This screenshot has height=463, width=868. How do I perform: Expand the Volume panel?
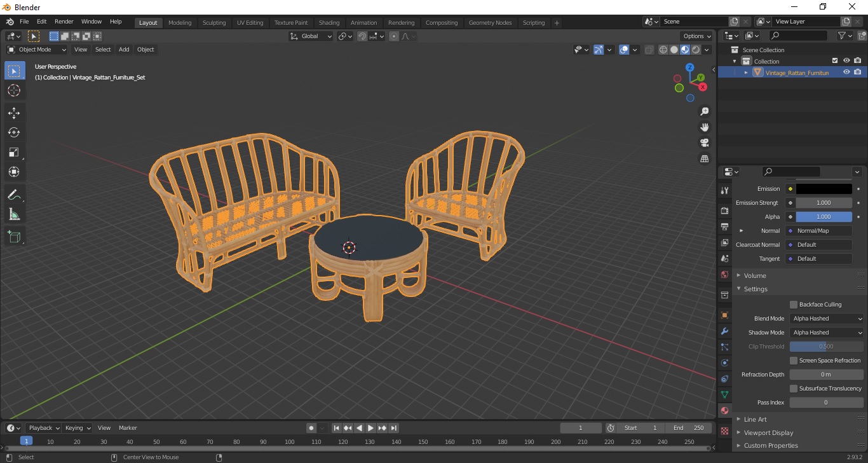pyautogui.click(x=755, y=275)
